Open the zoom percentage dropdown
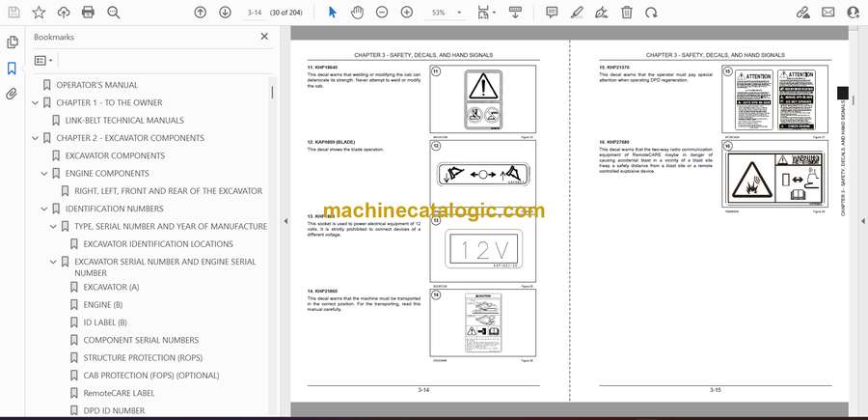868x420 pixels. coord(456,13)
